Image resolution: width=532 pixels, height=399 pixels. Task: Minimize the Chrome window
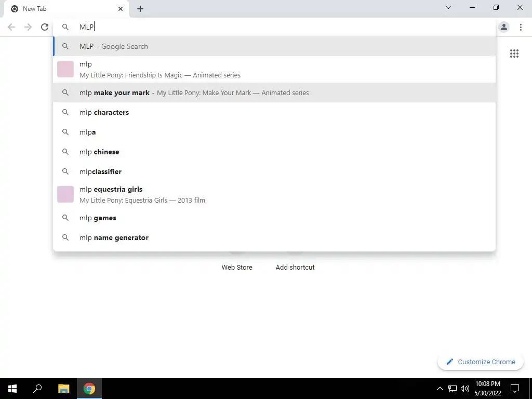(x=472, y=7)
